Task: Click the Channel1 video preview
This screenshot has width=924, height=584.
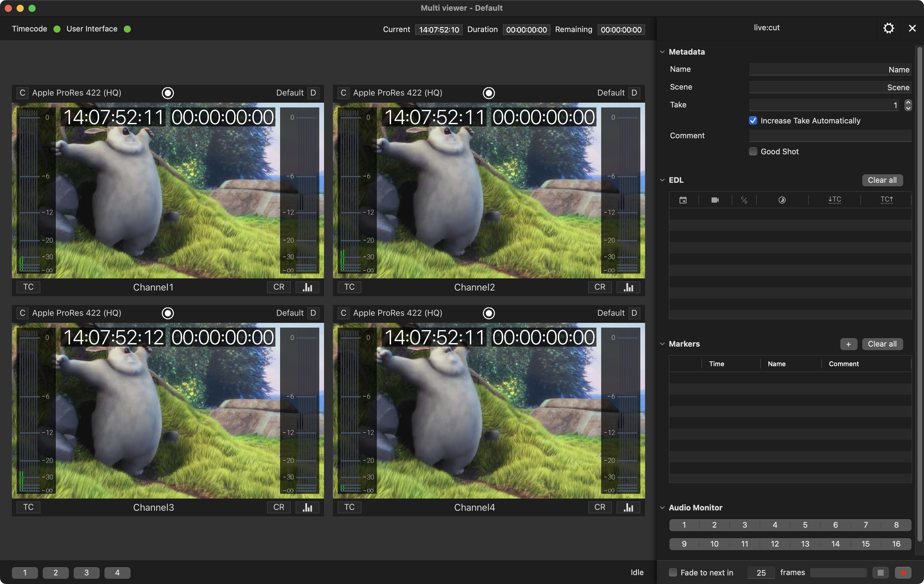Action: pos(168,190)
